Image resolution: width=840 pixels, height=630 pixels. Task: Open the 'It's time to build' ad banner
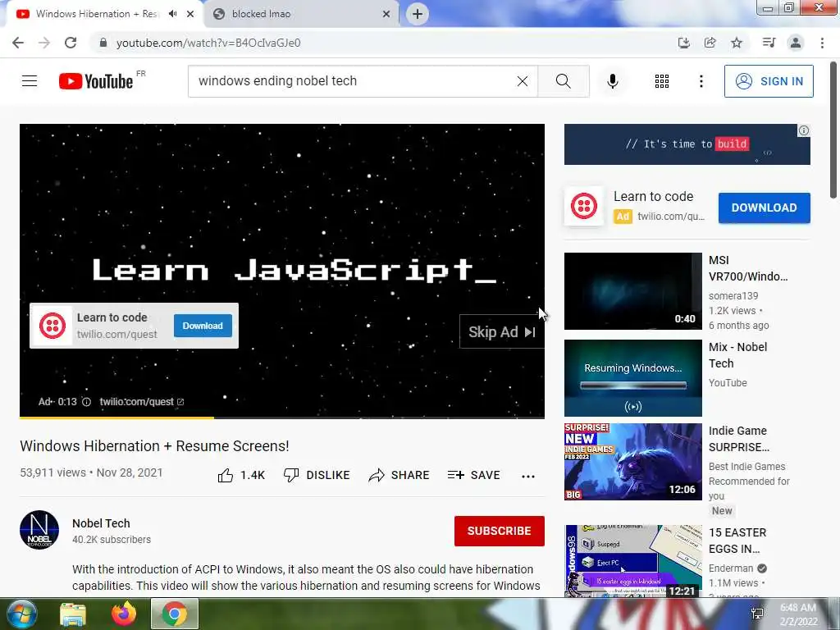click(x=687, y=144)
